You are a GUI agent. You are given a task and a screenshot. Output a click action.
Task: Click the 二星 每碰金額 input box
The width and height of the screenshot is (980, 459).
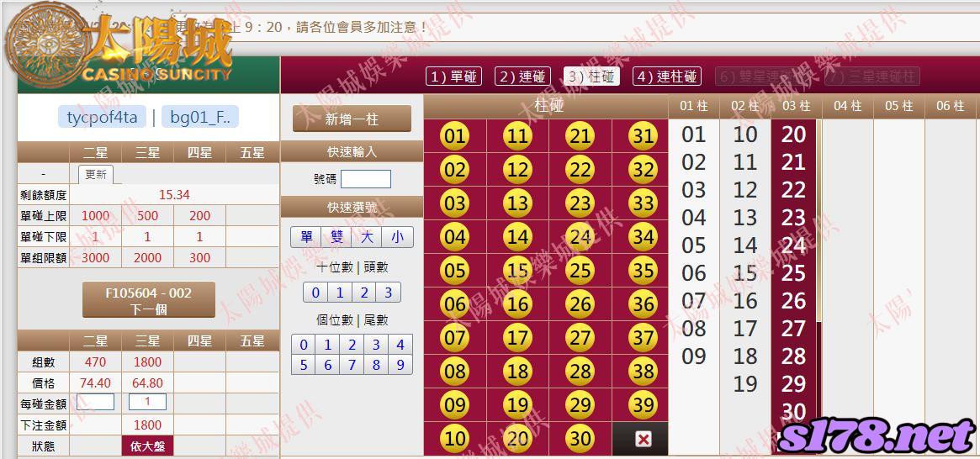[95, 402]
